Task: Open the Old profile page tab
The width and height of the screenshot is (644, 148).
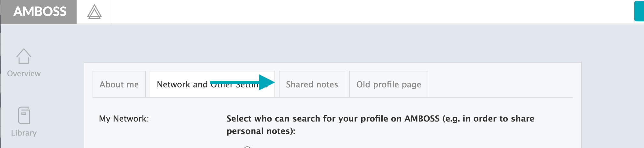Action: (x=389, y=84)
